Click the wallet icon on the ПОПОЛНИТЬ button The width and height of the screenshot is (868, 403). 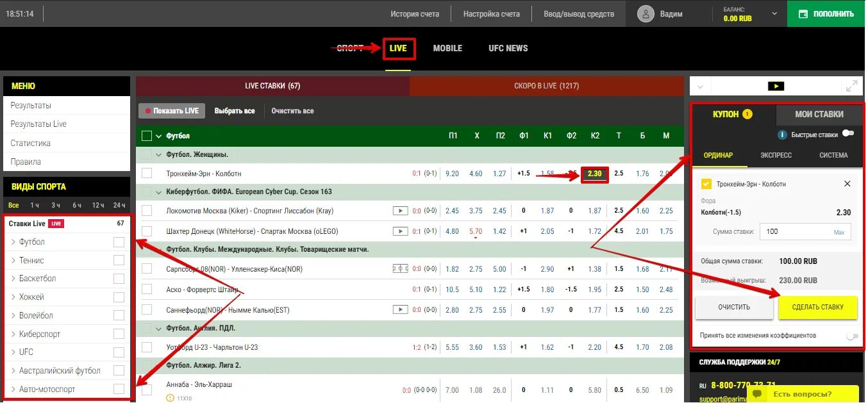[803, 13]
